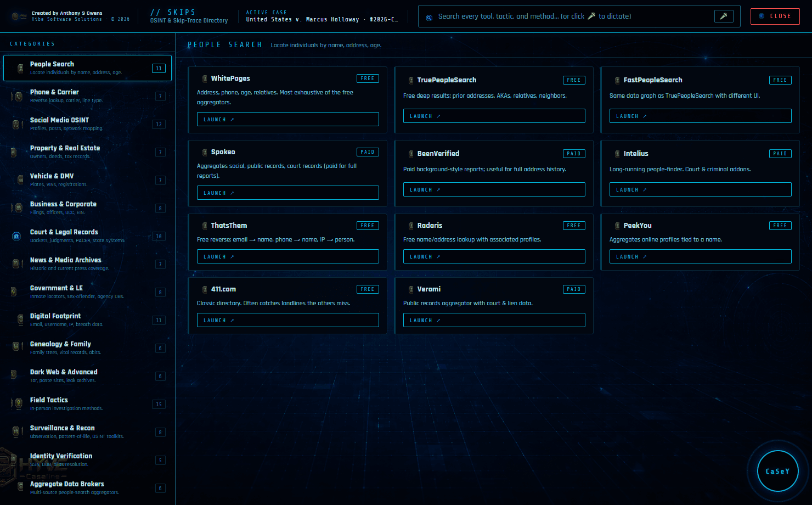This screenshot has height=505, width=812.
Task: Click the search magnifier icon in search bar
Action: coord(429,18)
